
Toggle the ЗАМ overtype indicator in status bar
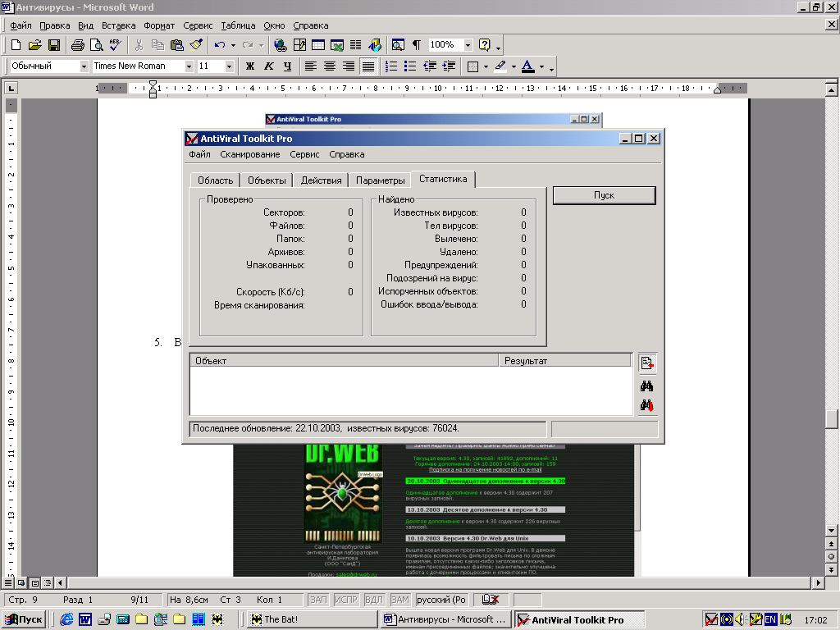click(400, 600)
